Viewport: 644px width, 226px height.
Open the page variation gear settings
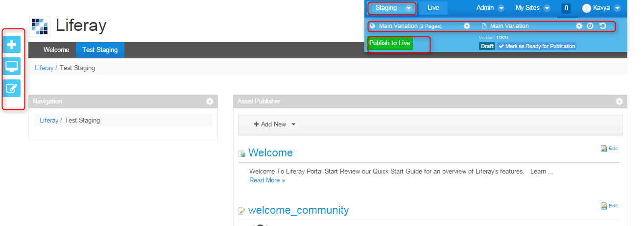(579, 26)
